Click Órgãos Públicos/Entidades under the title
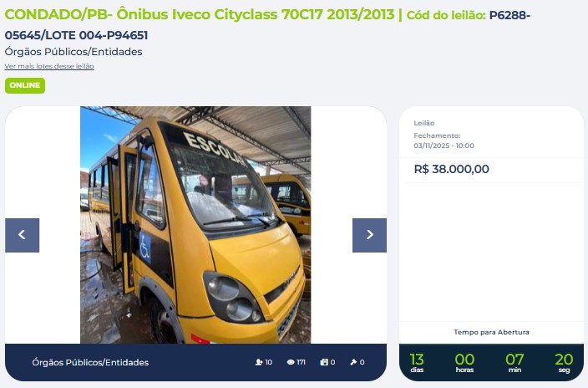The image size is (588, 388). click(73, 52)
